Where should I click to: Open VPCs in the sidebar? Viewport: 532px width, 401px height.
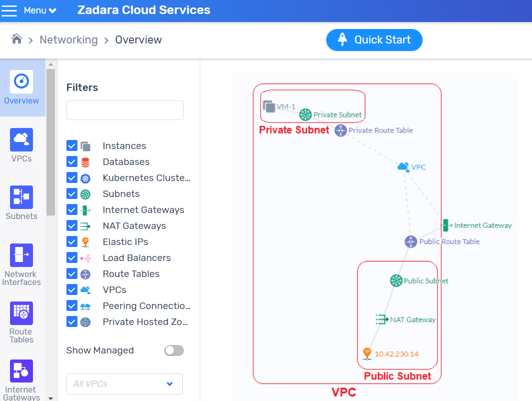tap(21, 145)
